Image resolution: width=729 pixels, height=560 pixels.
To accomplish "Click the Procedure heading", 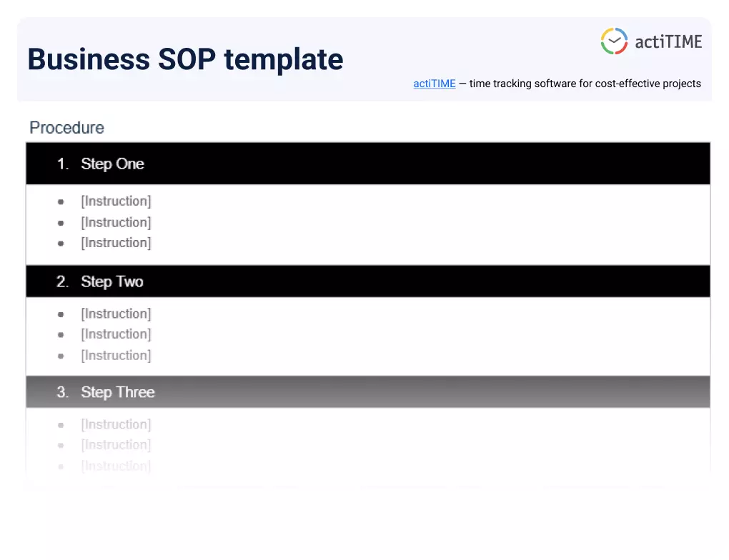I will tap(66, 128).
